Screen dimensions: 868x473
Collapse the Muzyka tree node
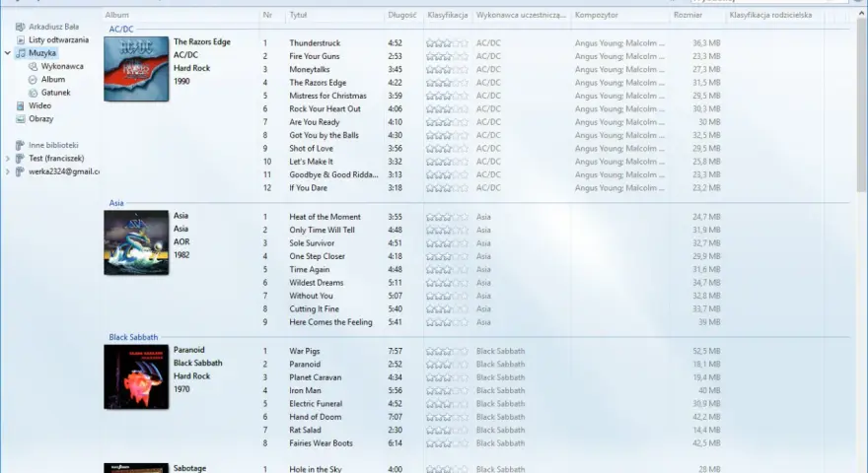(x=8, y=53)
